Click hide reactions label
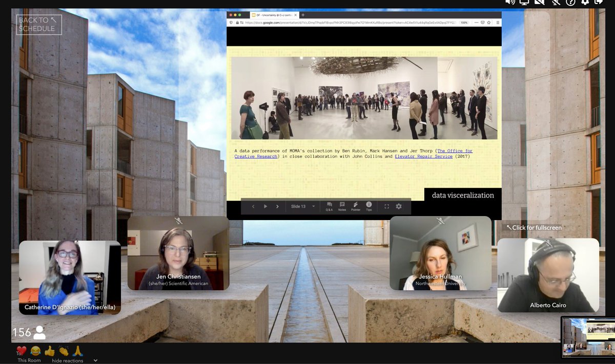615x364 pixels. coord(67,360)
